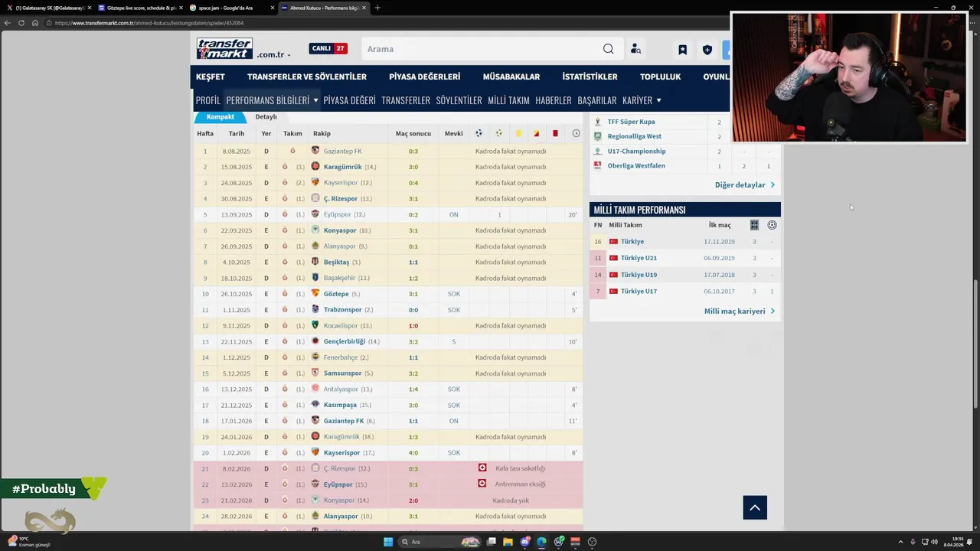This screenshot has height=551, width=980.
Task: Switch to the space jam Google tab
Action: [x=232, y=8]
